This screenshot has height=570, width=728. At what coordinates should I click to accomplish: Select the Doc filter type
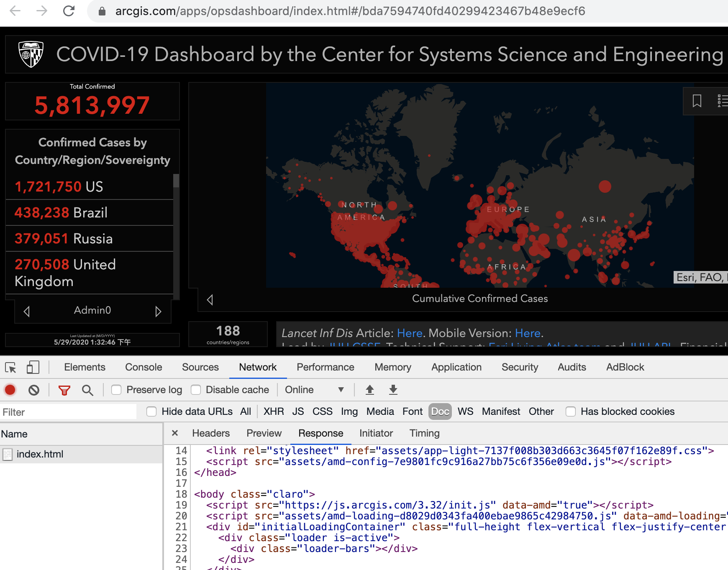pos(440,412)
